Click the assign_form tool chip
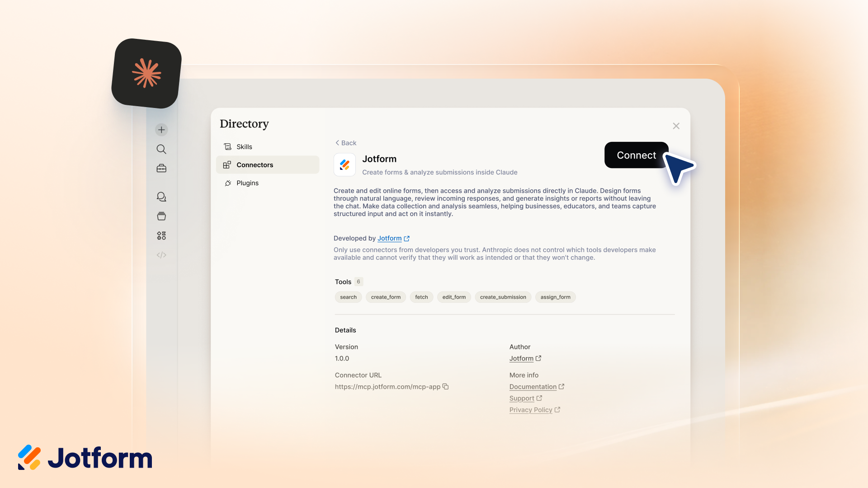Screen dimensions: 868x488 pos(555,297)
